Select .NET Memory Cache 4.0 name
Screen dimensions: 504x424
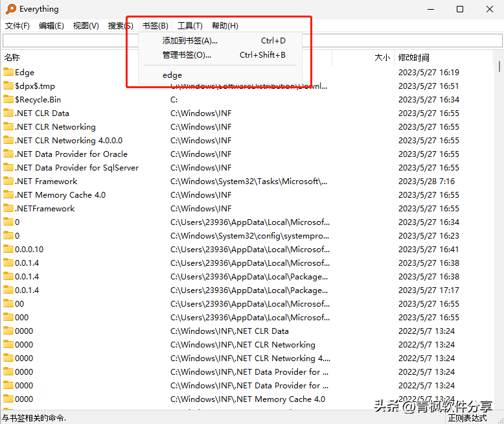(x=60, y=195)
